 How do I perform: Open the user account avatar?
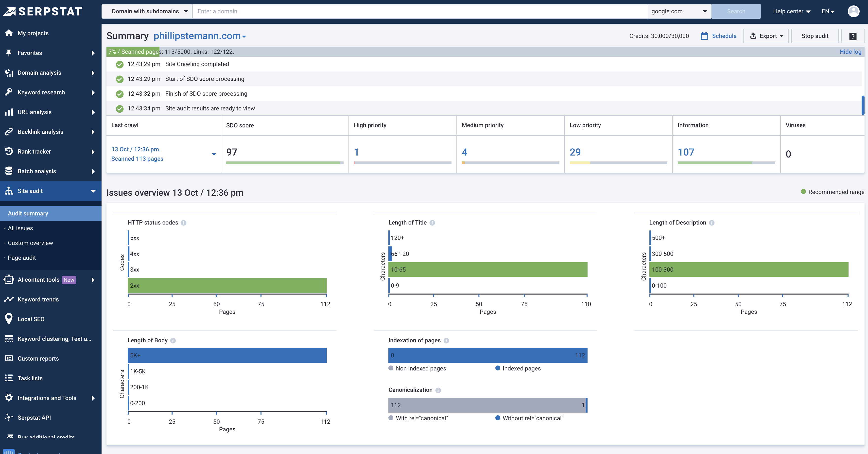(x=853, y=11)
